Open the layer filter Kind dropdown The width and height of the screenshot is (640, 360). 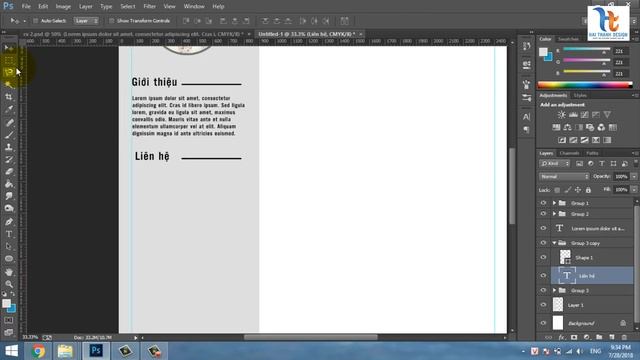click(554, 164)
